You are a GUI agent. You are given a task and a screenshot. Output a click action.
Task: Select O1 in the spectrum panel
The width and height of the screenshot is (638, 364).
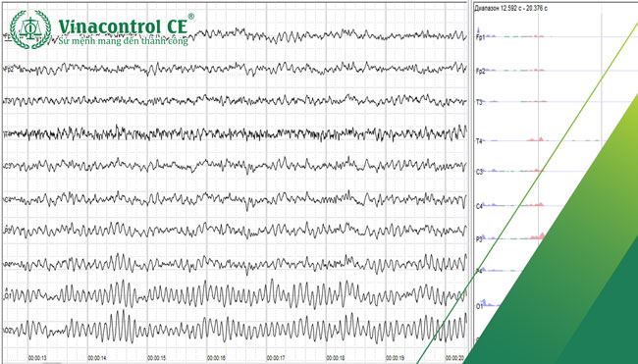(479, 306)
